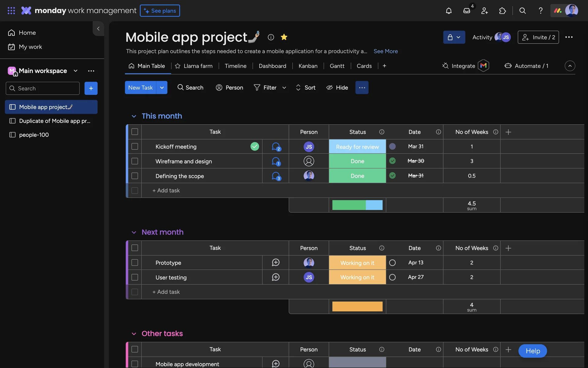Image resolution: width=588 pixels, height=368 pixels.
Task: Select all tasks in This month group
Action: click(x=135, y=132)
